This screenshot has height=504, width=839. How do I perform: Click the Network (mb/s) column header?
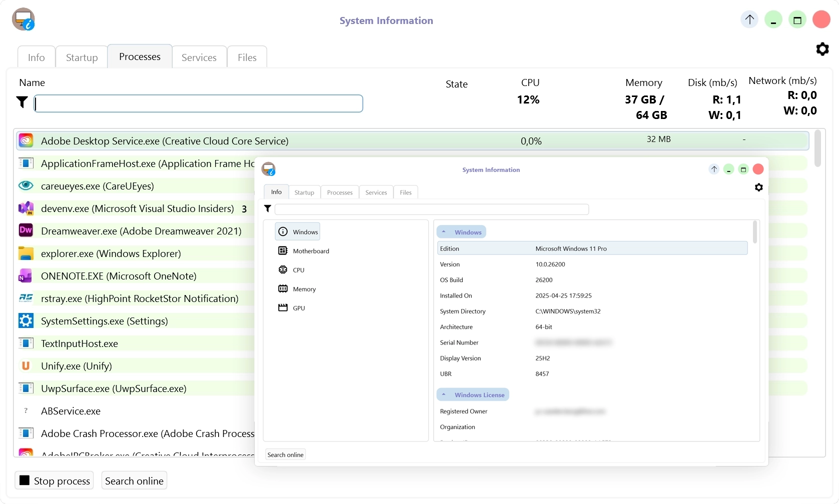tap(782, 80)
